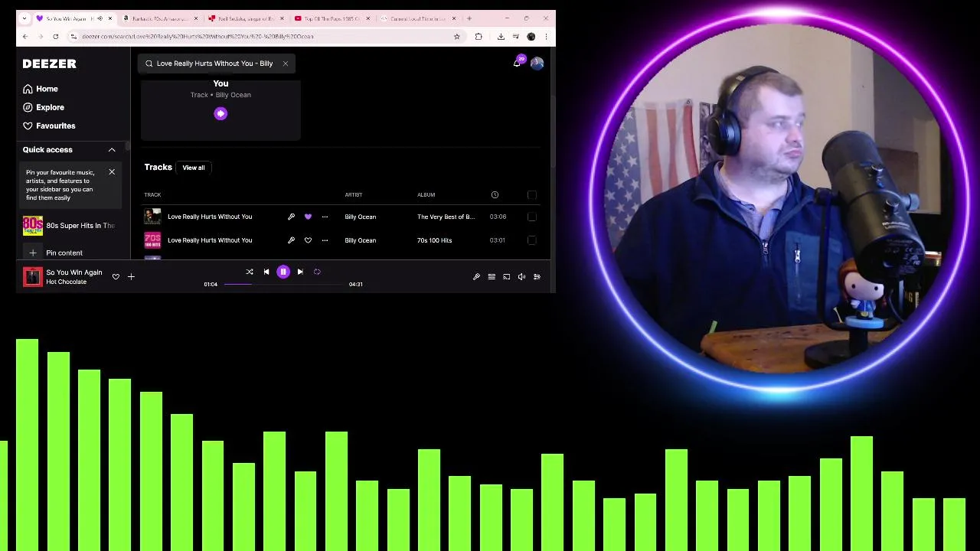Unfavourite the Very Best of track
Screen dimensions: 980x551
tap(308, 217)
